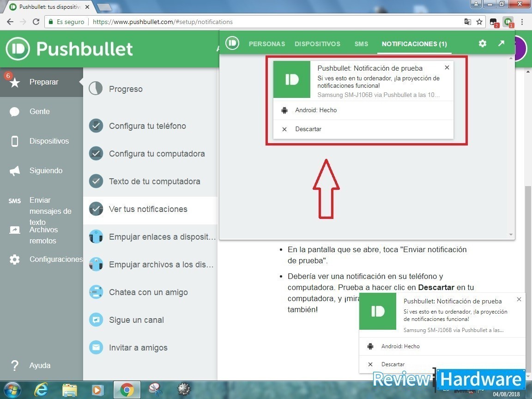Screen dimensions: 532x399
Task: Open spiky gear app in taskbar
Action: 184,390
